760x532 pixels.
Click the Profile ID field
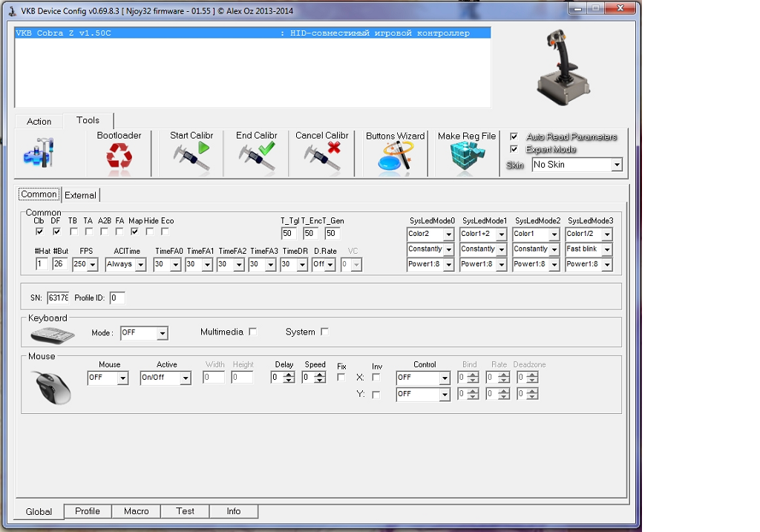point(117,298)
